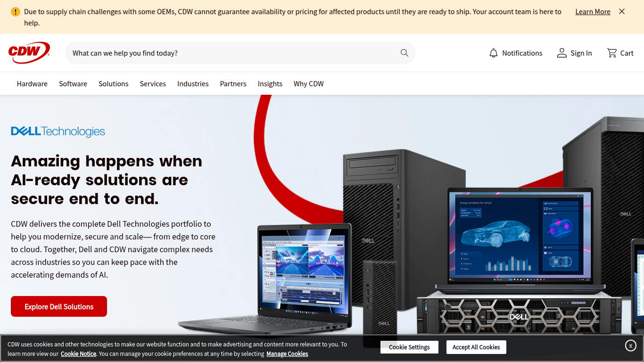Click the shopping cart icon

pyautogui.click(x=612, y=53)
